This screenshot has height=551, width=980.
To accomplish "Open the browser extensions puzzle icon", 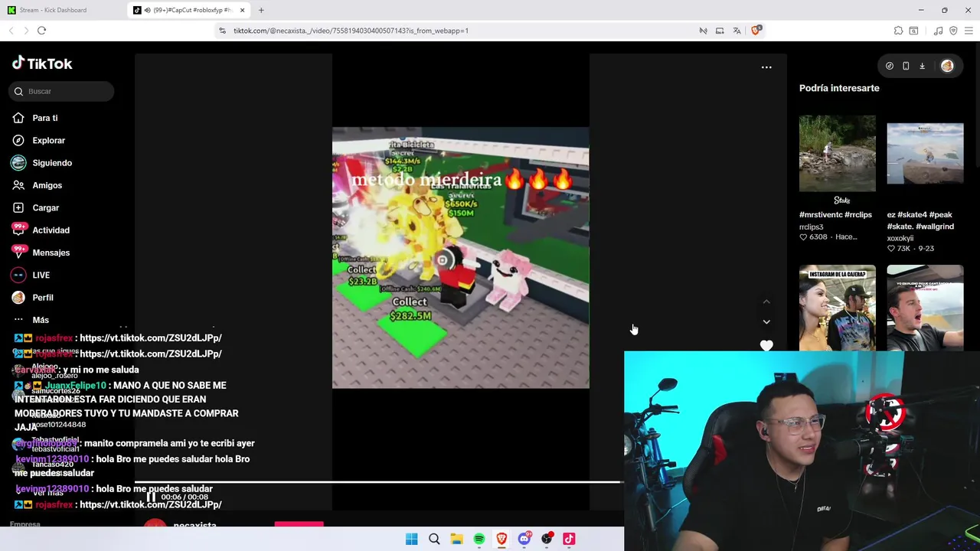I will tap(898, 31).
